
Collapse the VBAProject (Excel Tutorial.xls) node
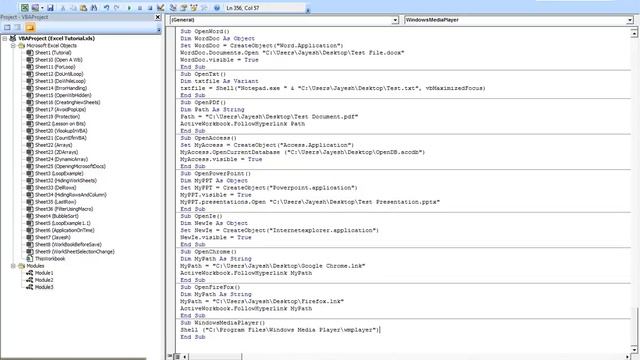[x=4, y=38]
